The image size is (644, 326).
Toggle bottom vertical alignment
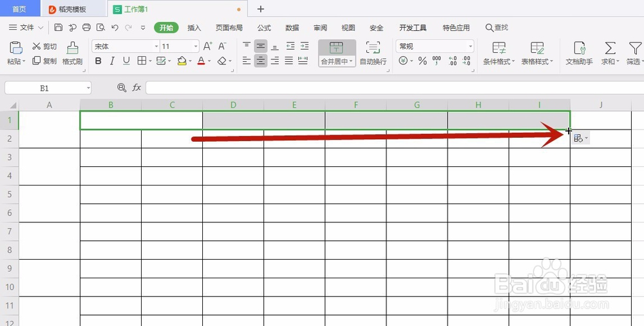(x=275, y=46)
